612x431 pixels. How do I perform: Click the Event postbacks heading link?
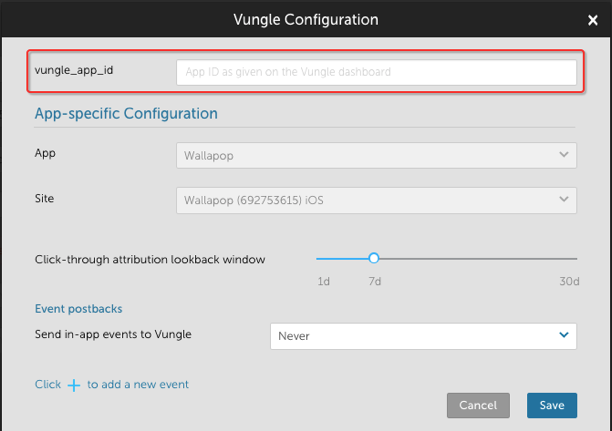[78, 309]
